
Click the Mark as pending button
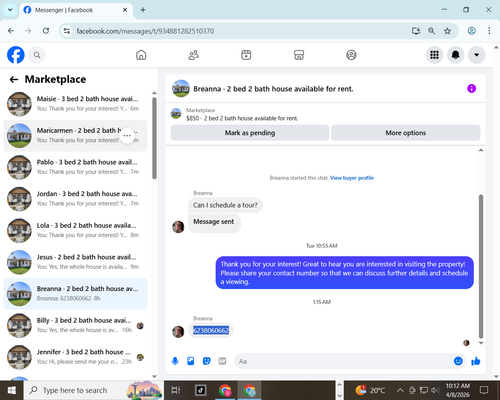[250, 133]
